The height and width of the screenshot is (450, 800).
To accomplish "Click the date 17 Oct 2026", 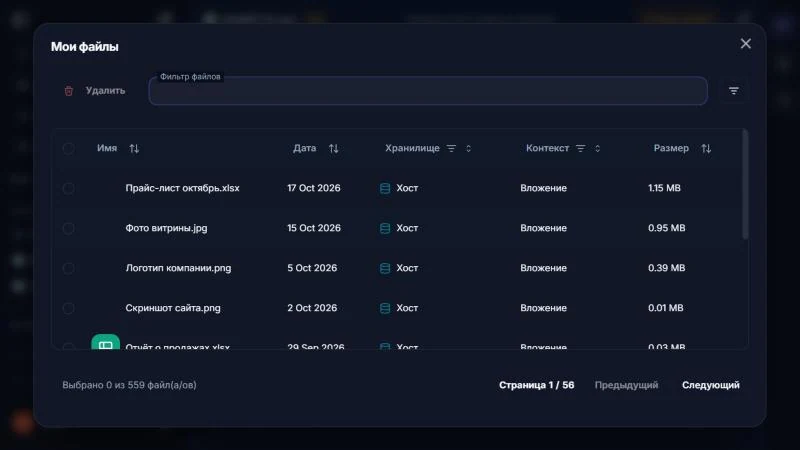I will (x=314, y=188).
